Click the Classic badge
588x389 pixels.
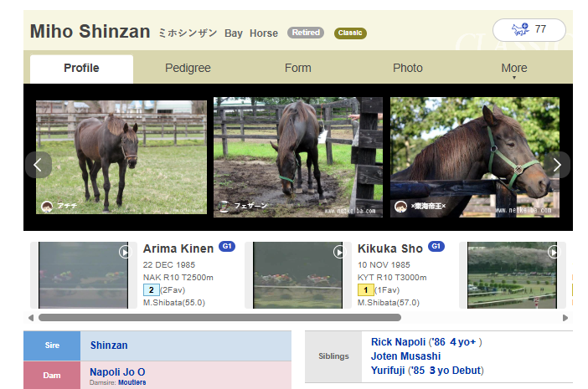350,33
